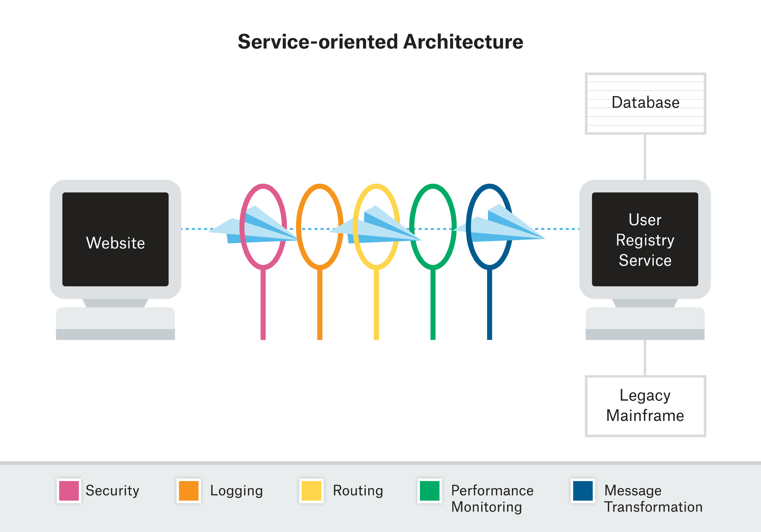Select the blue Message Transformation swatch
The height and width of the screenshot is (532, 761).
[583, 491]
